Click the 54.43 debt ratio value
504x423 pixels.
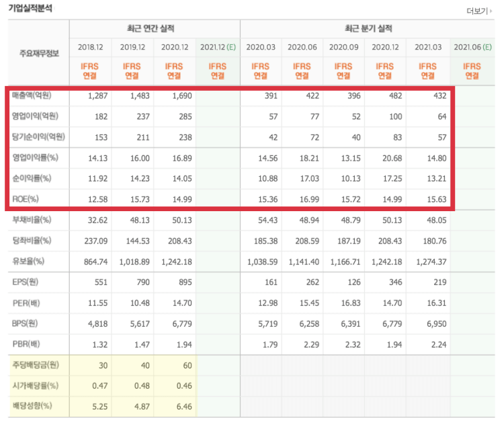(x=267, y=221)
